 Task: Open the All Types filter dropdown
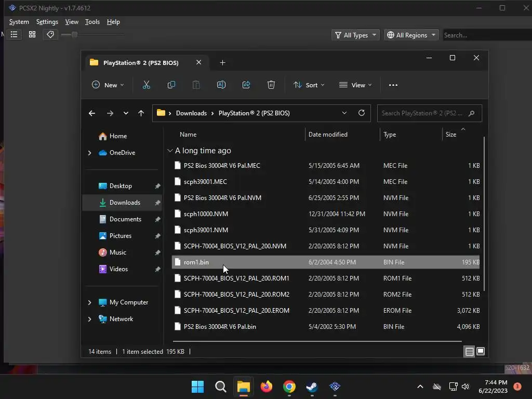click(355, 35)
